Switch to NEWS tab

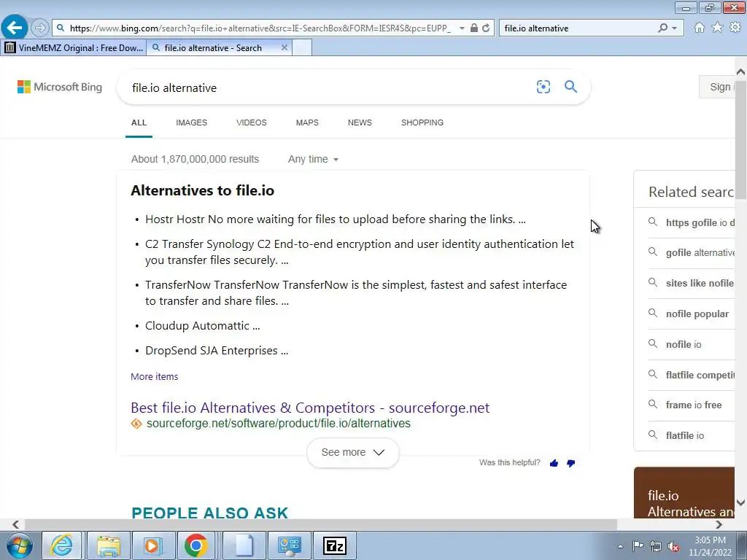360,122
